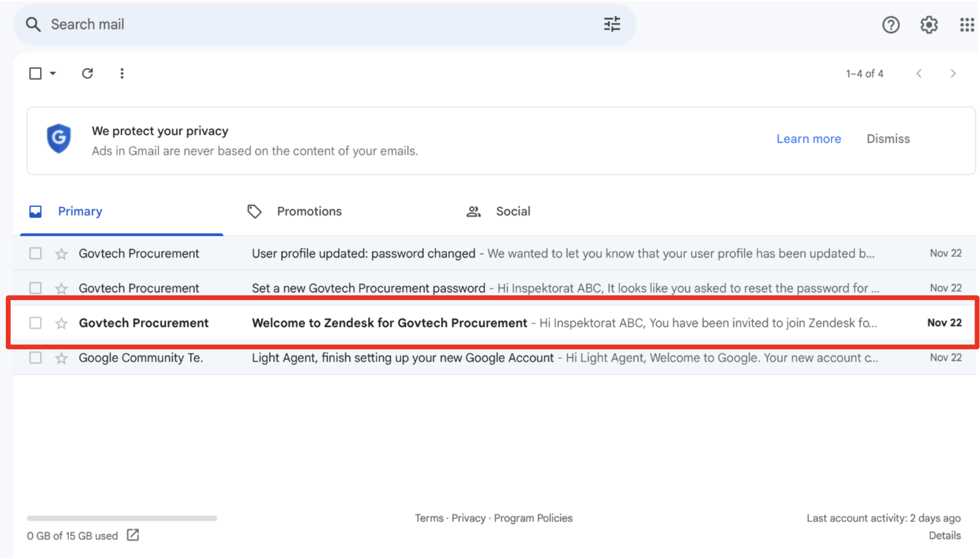This screenshot has width=980, height=559.
Task: Click the 0 GB of 15 GB used text
Action: pos(72,536)
